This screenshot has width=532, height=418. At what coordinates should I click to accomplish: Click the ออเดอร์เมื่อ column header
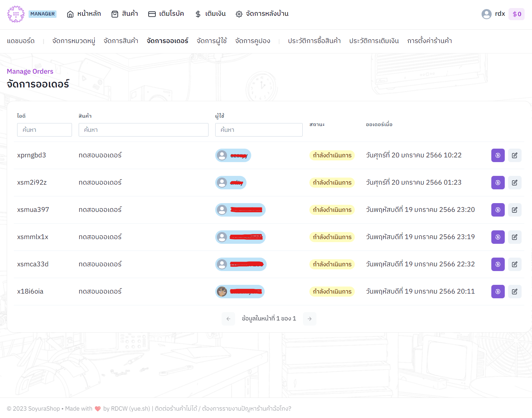click(x=379, y=124)
